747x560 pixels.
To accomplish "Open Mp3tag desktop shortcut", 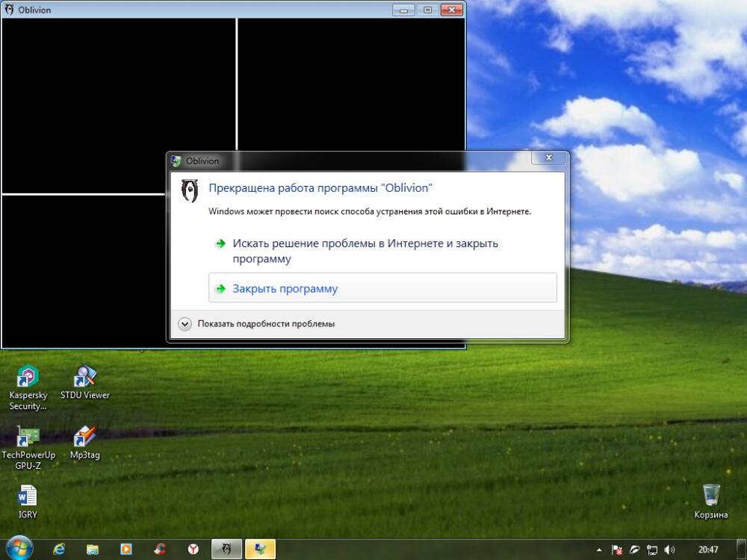I will pyautogui.click(x=85, y=442).
